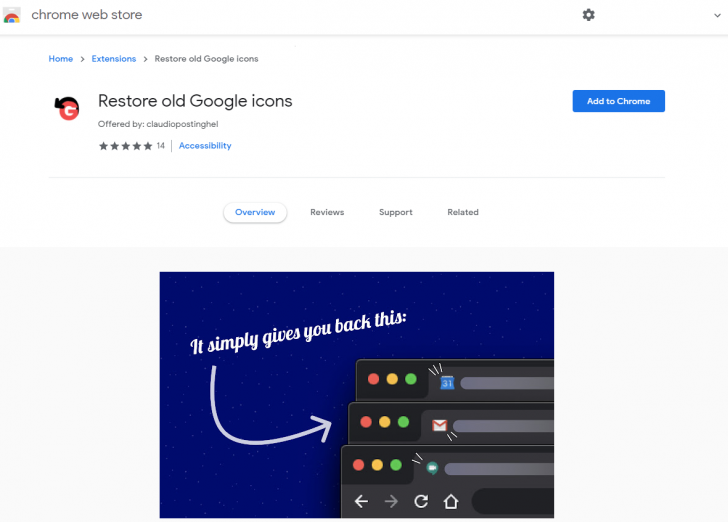Expand the account dropdown chevron at top right
The image size is (728, 522).
click(717, 15)
